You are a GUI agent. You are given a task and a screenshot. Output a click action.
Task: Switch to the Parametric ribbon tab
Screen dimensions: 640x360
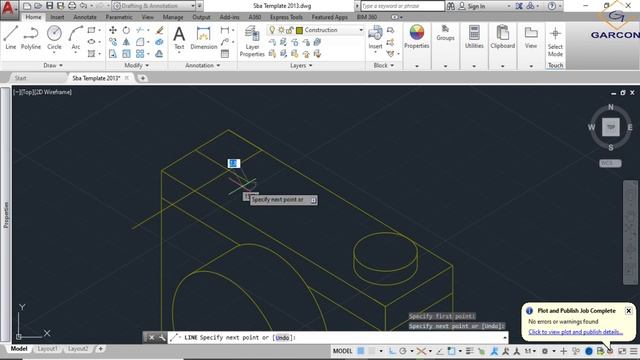click(x=119, y=17)
